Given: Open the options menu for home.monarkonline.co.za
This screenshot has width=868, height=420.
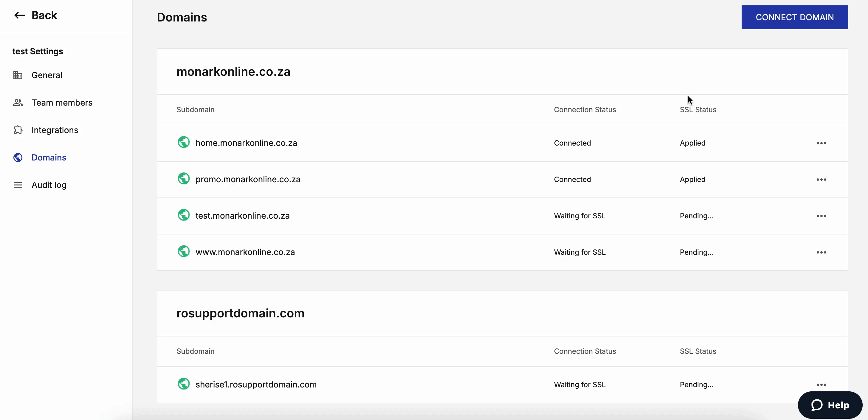Looking at the screenshot, I should coord(822,143).
